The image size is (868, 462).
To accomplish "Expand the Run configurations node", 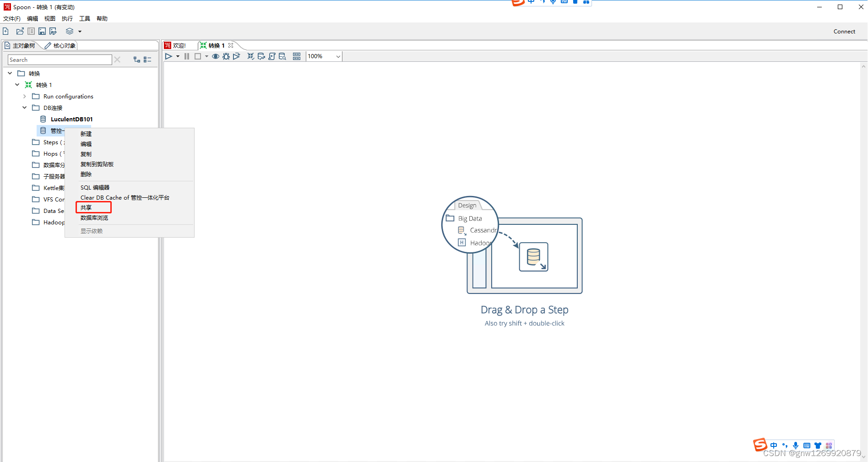I will tap(24, 96).
